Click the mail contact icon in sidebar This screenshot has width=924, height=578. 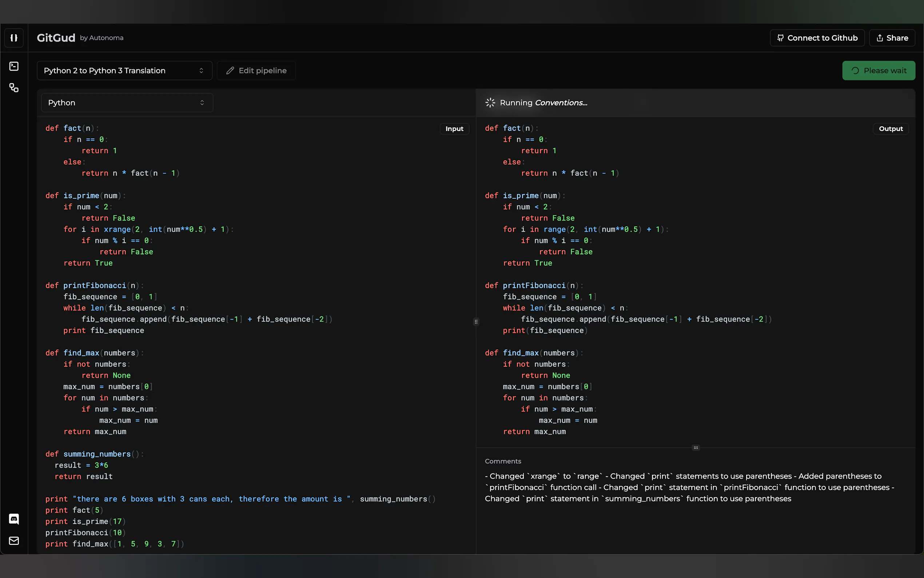click(x=14, y=541)
